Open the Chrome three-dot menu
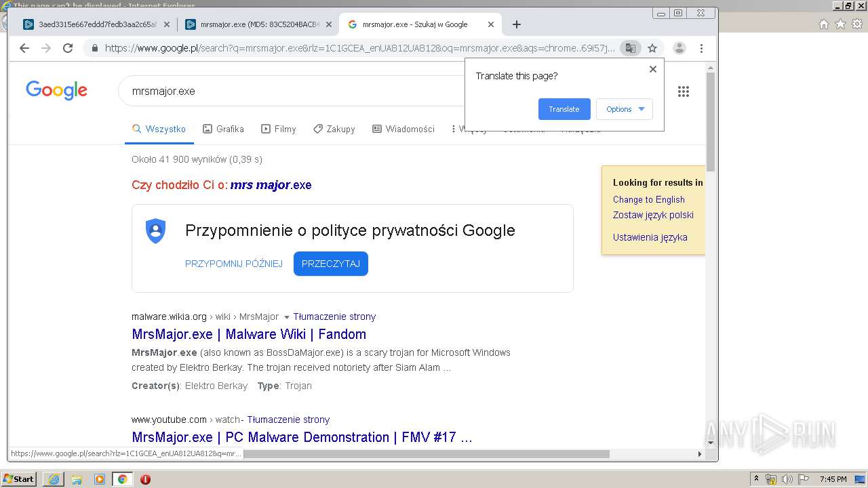 701,48
